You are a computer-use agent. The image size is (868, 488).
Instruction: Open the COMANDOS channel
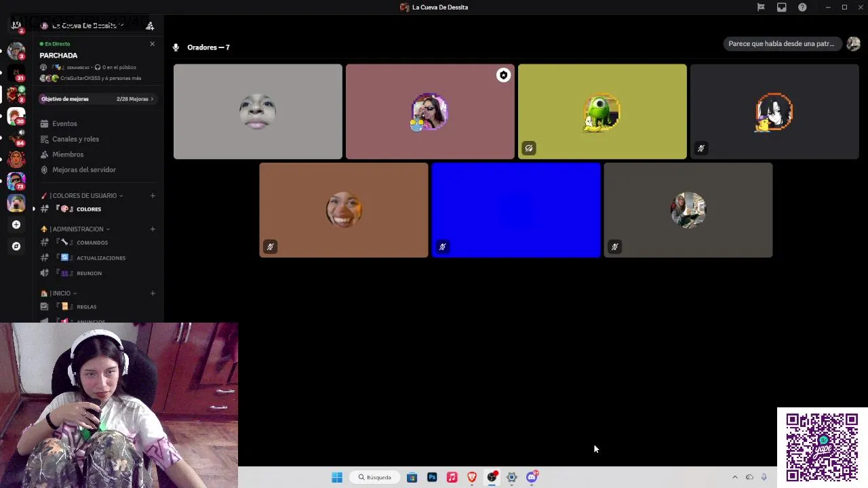98,243
